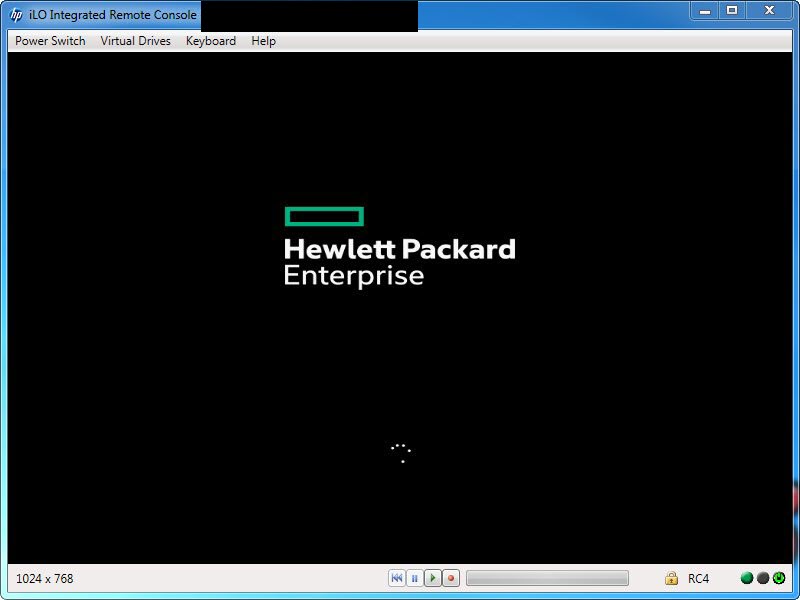Click the 1024 x 768 resolution label
Viewport: 800px width, 600px height.
coord(44,579)
